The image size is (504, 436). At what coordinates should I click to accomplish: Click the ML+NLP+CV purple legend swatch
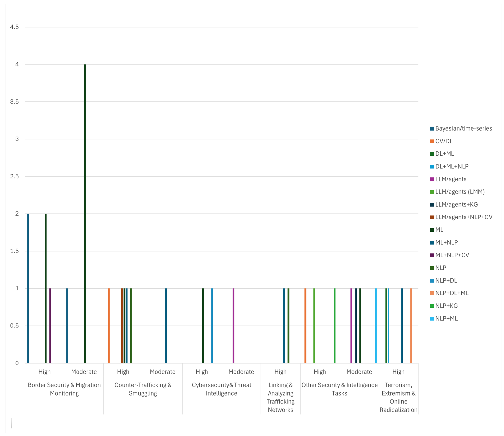(432, 255)
